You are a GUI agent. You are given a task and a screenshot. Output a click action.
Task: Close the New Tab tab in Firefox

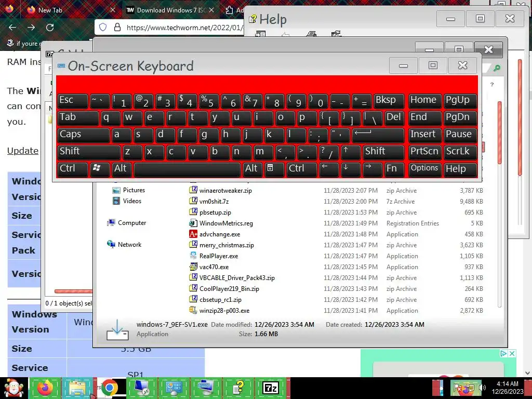tap(113, 10)
